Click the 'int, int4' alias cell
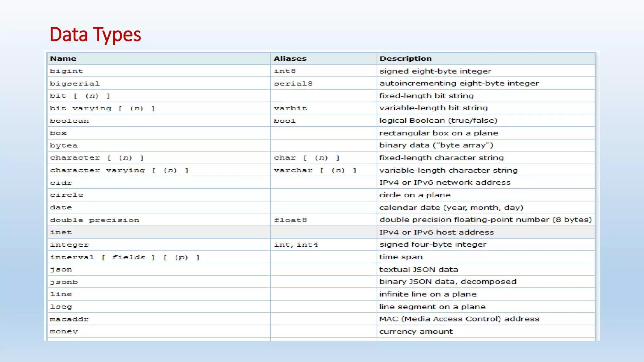 pyautogui.click(x=324, y=244)
